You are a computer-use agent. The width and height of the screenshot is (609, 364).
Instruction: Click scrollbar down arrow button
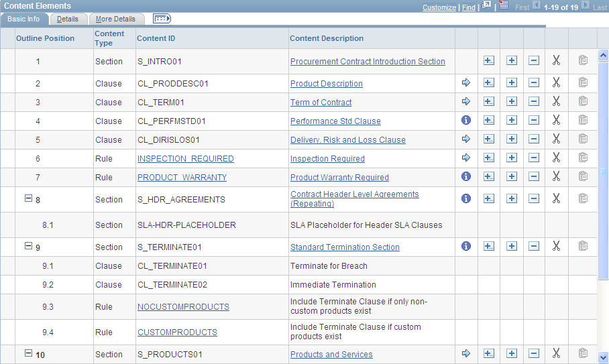[603, 357]
